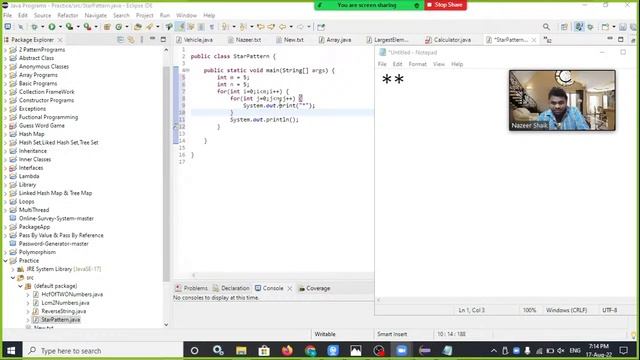Screen dimensions: 640x360
Task: Click the Search magnifier in Eclipse toolbar
Action: [546, 27]
